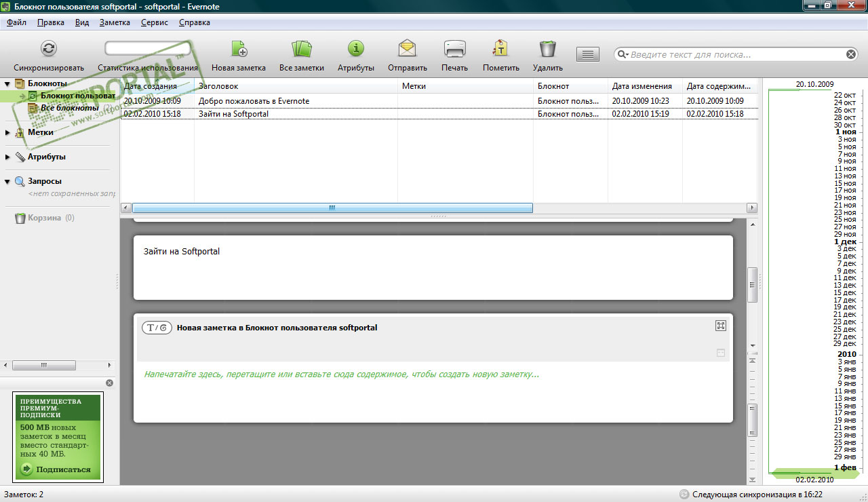Image resolution: width=868 pixels, height=502 pixels.
Task: Create a note with Новая заметка
Action: coord(239,49)
